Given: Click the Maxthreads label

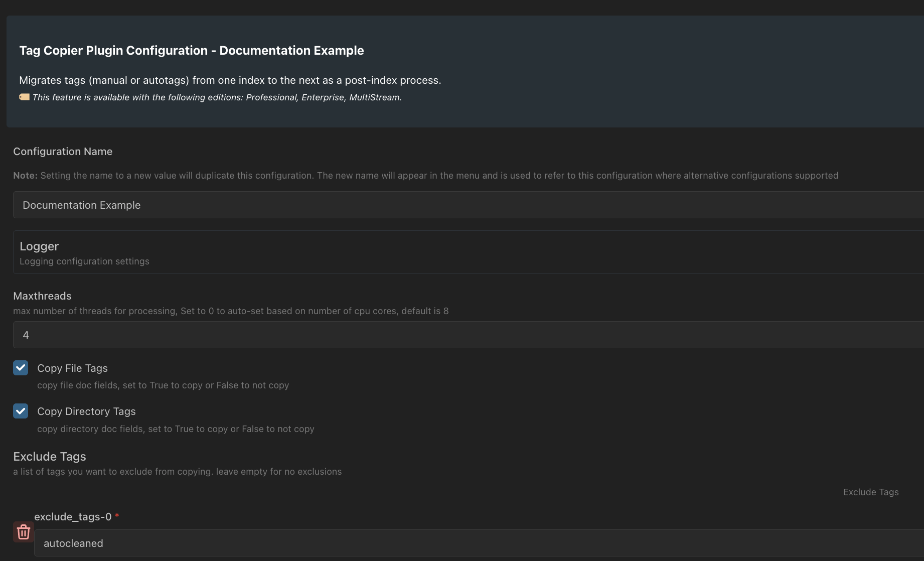Looking at the screenshot, I should click(x=42, y=296).
